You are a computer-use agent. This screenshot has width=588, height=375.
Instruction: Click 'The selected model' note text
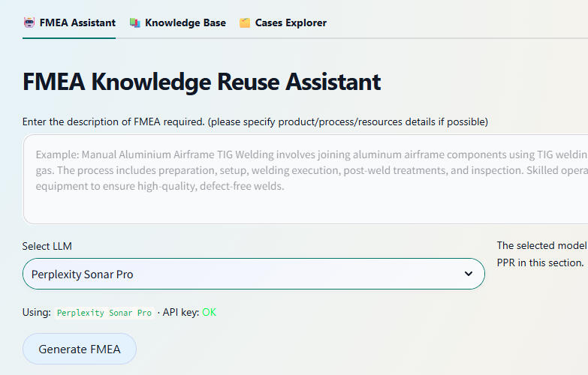tap(541, 245)
